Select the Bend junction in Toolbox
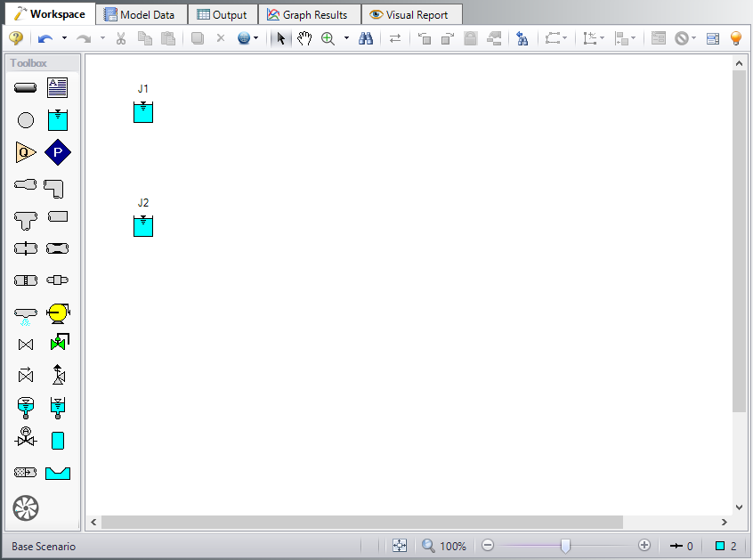 tap(53, 189)
